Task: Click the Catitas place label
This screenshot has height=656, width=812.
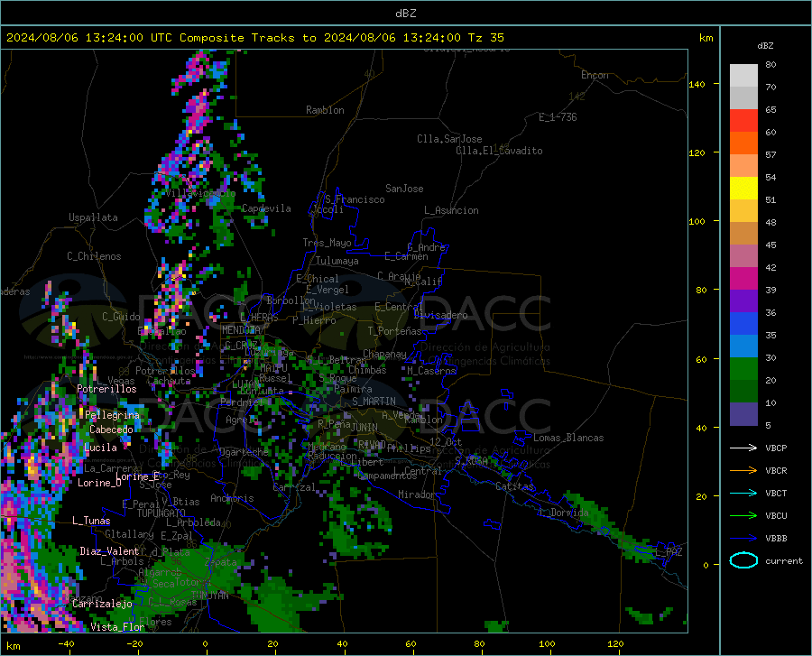Action: click(514, 486)
